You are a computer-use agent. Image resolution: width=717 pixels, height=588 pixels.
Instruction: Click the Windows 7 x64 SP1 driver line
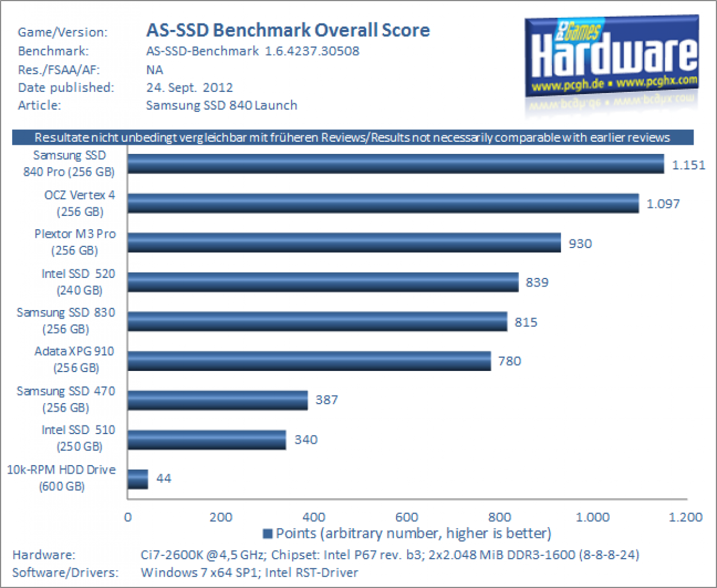click(x=249, y=573)
